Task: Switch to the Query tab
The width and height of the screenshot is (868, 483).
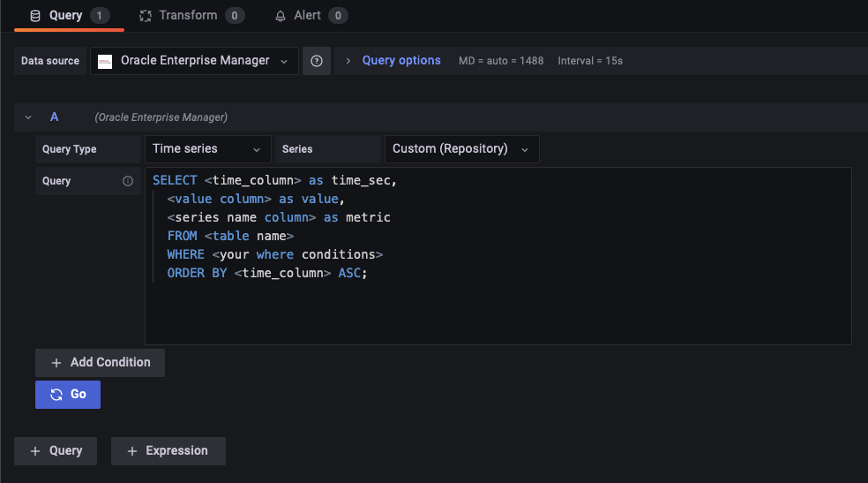Action: tap(69, 16)
